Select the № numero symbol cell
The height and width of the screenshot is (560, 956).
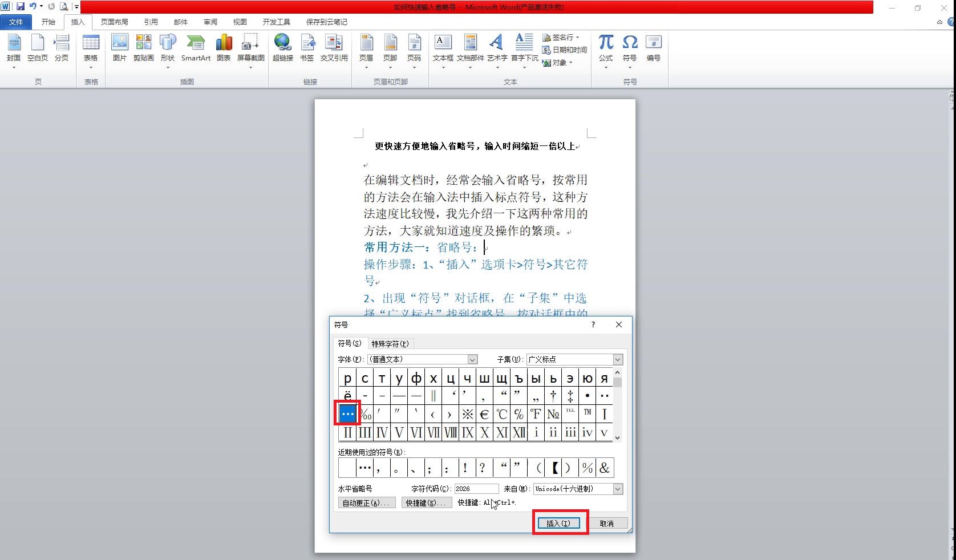(553, 413)
